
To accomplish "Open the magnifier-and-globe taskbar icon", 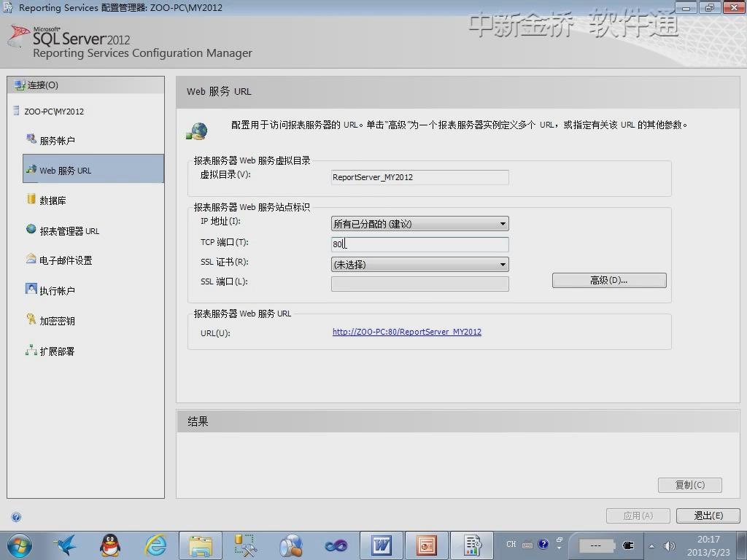I will pyautogui.click(x=290, y=545).
